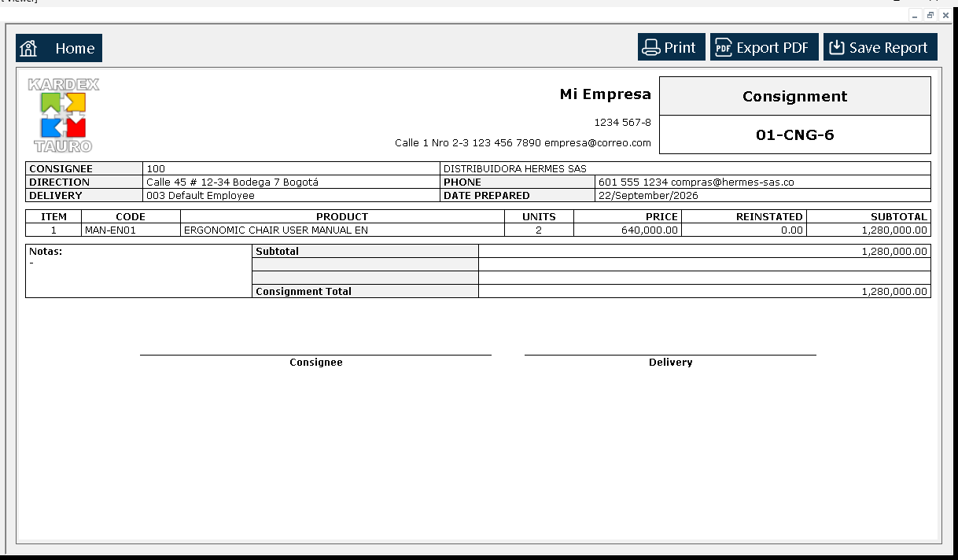Click the Save Report button

[880, 47]
